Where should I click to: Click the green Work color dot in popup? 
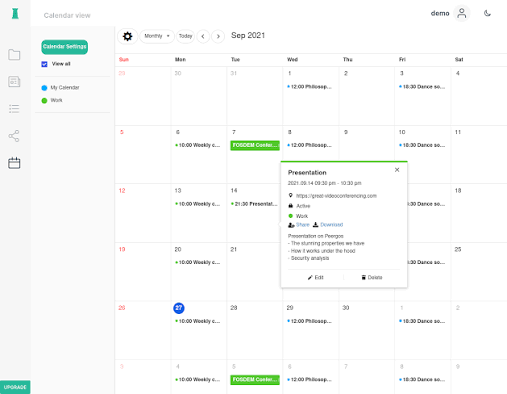click(291, 216)
